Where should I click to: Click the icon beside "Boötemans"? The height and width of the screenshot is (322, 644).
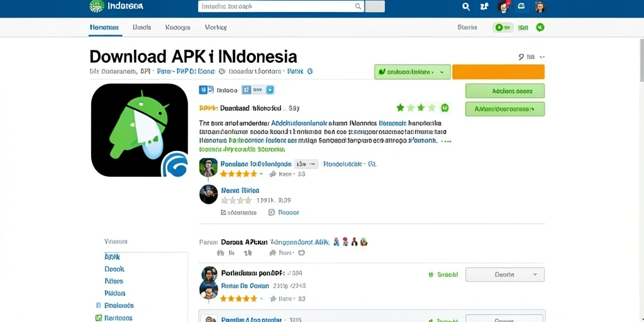(223, 213)
